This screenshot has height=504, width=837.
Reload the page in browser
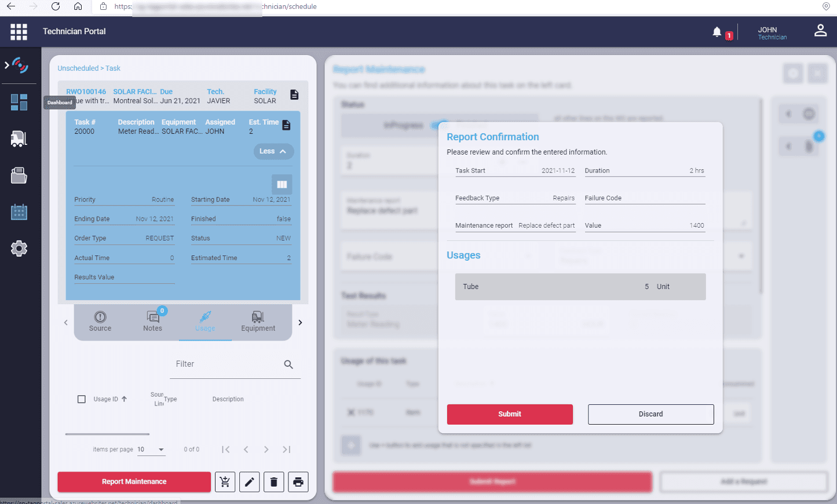click(56, 6)
